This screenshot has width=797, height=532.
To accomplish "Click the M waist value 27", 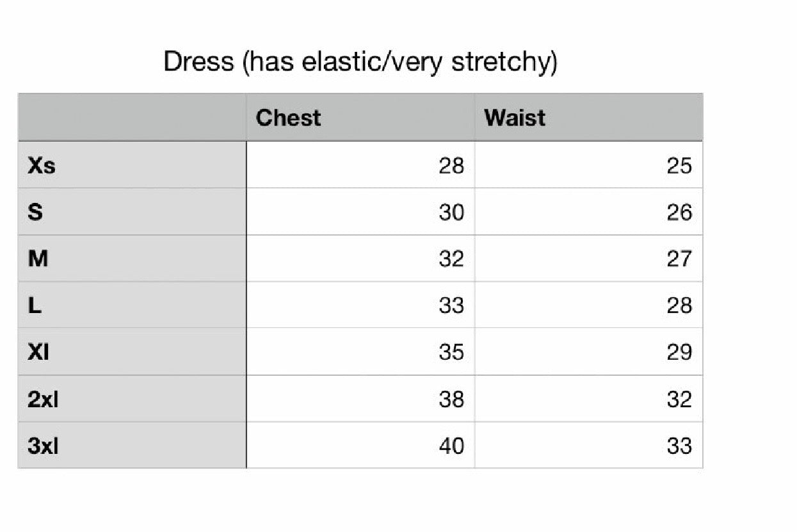I will (679, 259).
